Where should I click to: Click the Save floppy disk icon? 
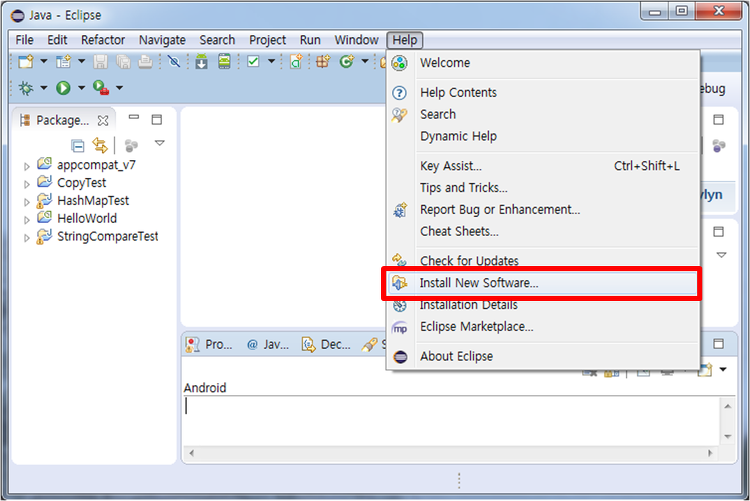pos(100,61)
